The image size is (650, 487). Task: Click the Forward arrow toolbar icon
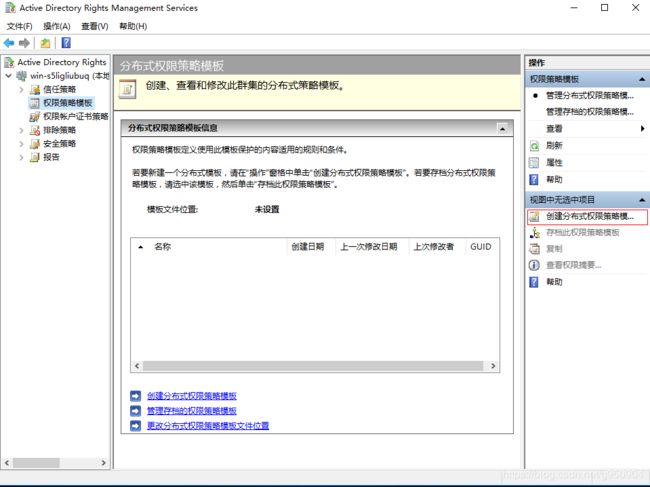[x=24, y=43]
